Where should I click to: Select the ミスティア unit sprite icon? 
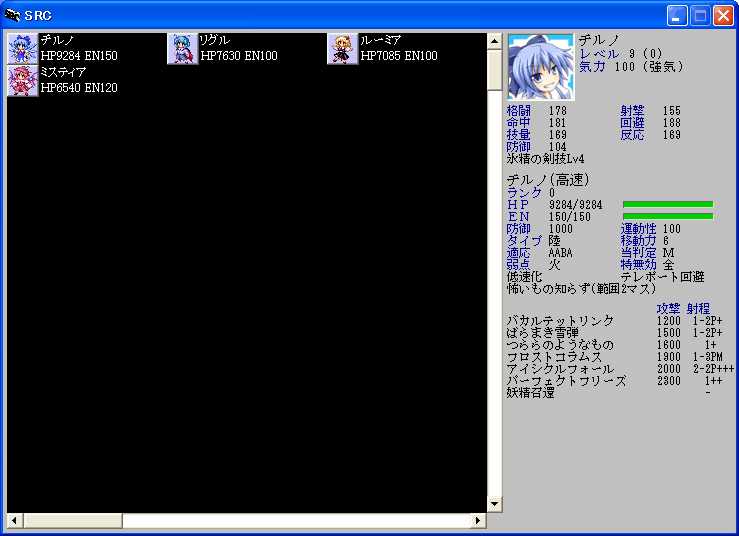pyautogui.click(x=22, y=81)
